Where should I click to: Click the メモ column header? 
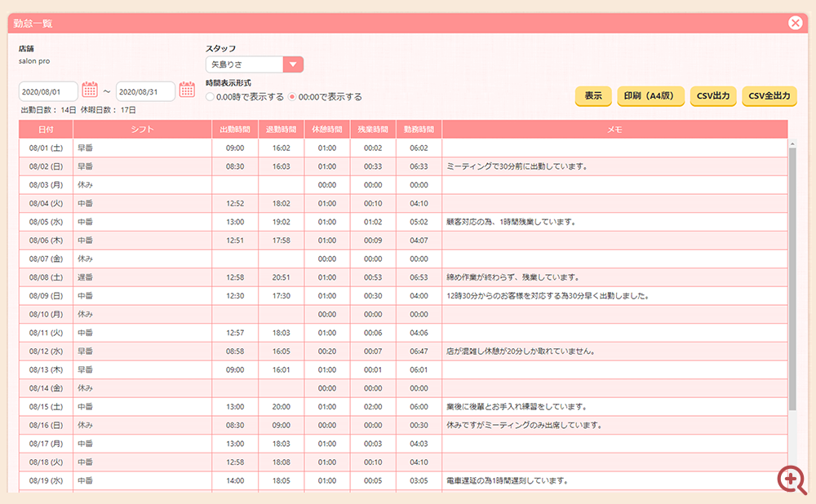pos(614,130)
